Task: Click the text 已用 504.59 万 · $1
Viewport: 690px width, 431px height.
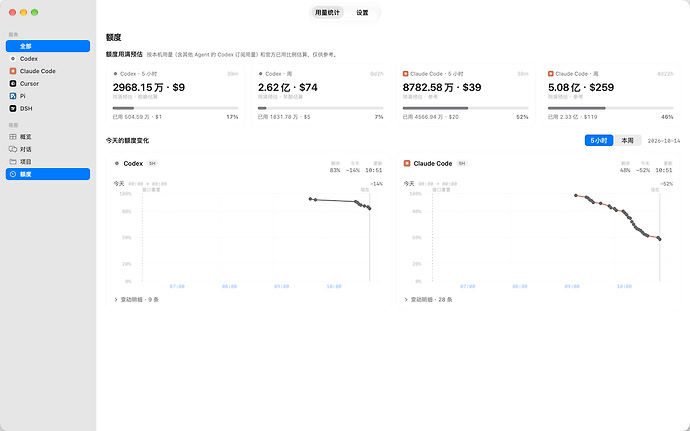Action: click(137, 117)
